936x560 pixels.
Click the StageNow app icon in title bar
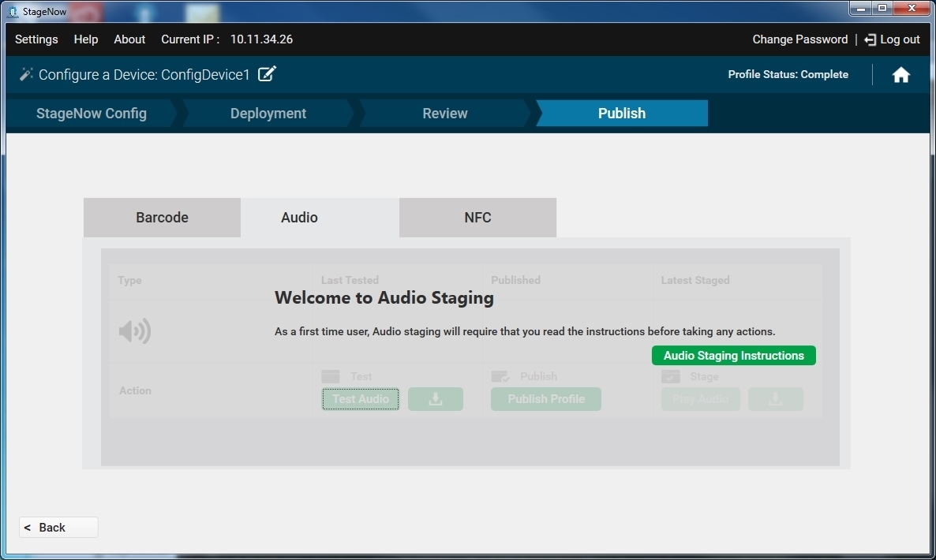point(12,11)
